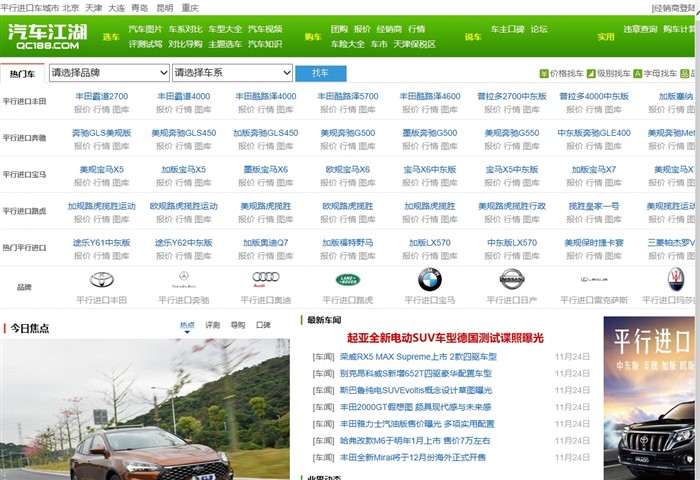Open the 丰田全新Mirai news item

click(412, 458)
